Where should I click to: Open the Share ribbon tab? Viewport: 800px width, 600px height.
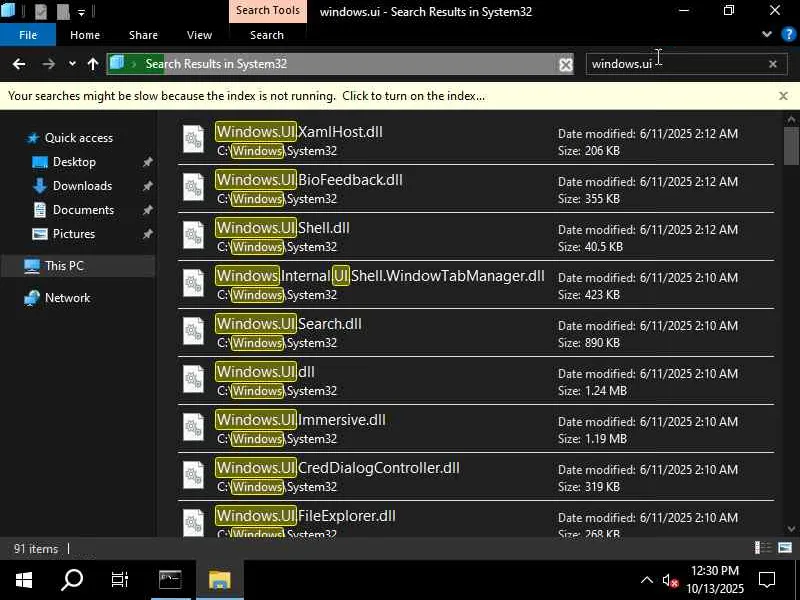pos(143,35)
